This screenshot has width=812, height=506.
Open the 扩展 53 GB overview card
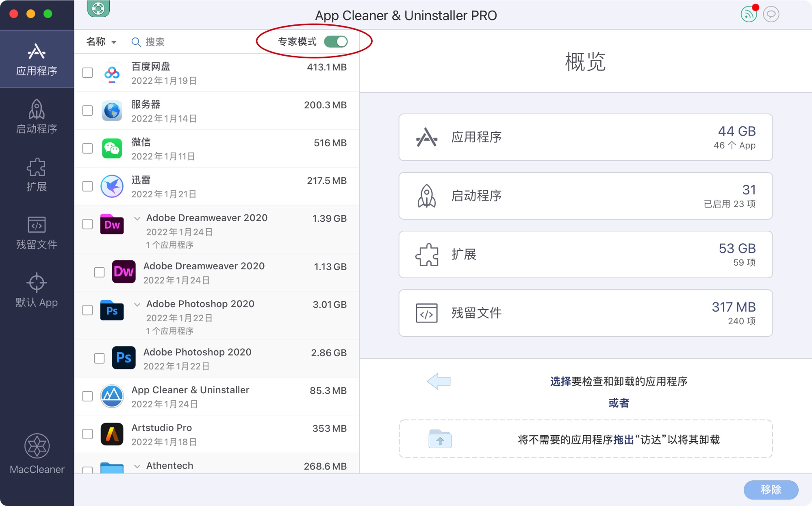585,255
